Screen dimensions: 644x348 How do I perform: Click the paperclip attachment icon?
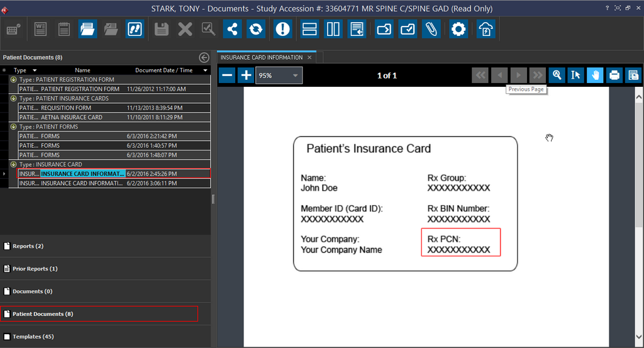[431, 29]
